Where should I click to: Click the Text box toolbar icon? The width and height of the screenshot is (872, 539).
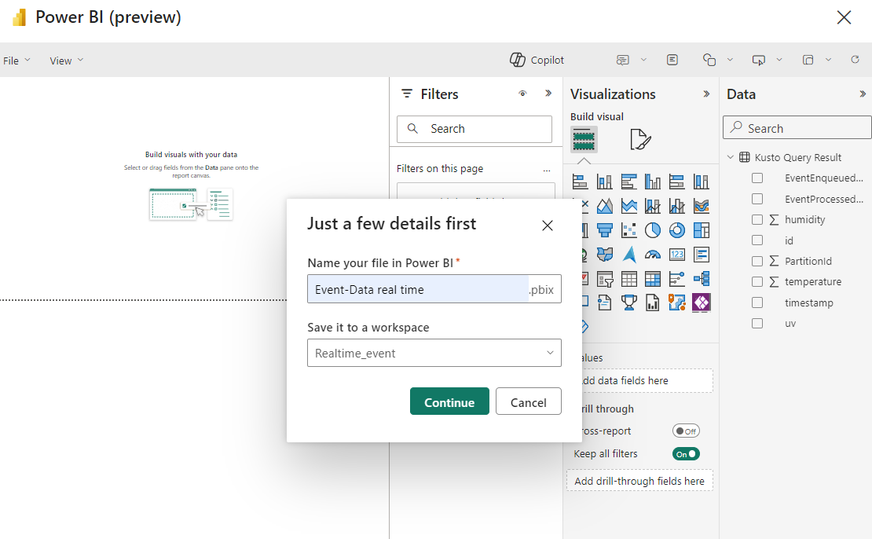pos(672,60)
